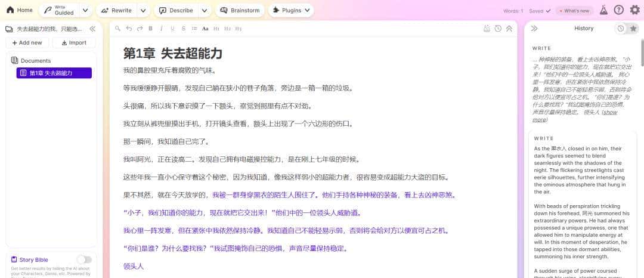644x278 pixels.
Task: Apply Heading 1 style
Action: pyautogui.click(x=216, y=28)
